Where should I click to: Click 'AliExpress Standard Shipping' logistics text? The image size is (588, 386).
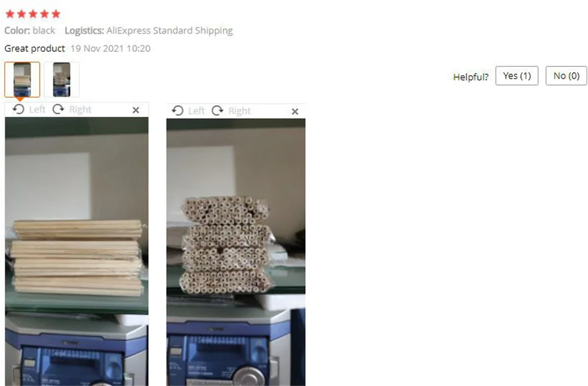pyautogui.click(x=169, y=31)
